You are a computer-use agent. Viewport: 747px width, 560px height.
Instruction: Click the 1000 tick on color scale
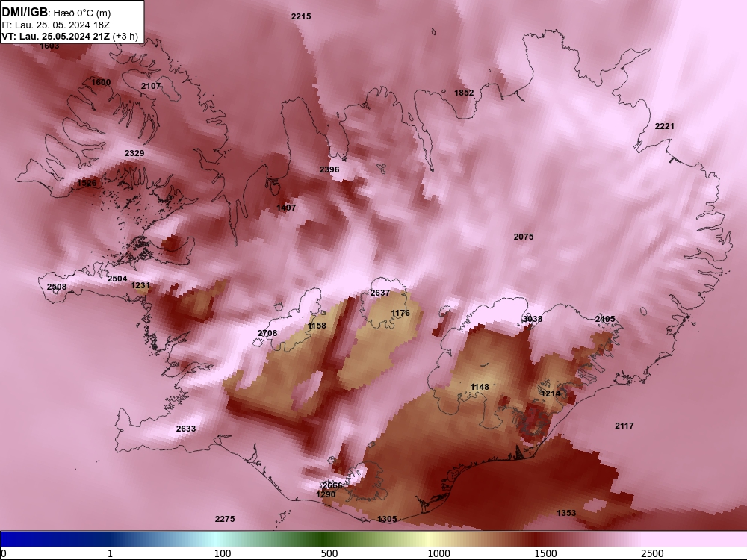click(x=438, y=553)
